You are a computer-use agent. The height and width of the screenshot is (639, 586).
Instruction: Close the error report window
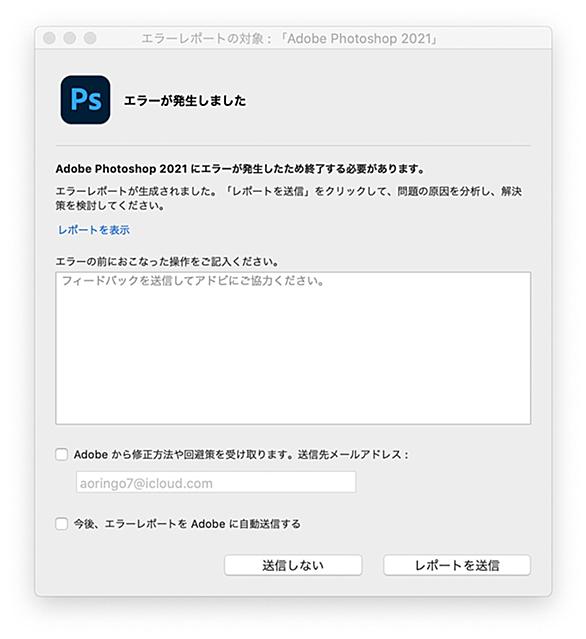point(49,38)
